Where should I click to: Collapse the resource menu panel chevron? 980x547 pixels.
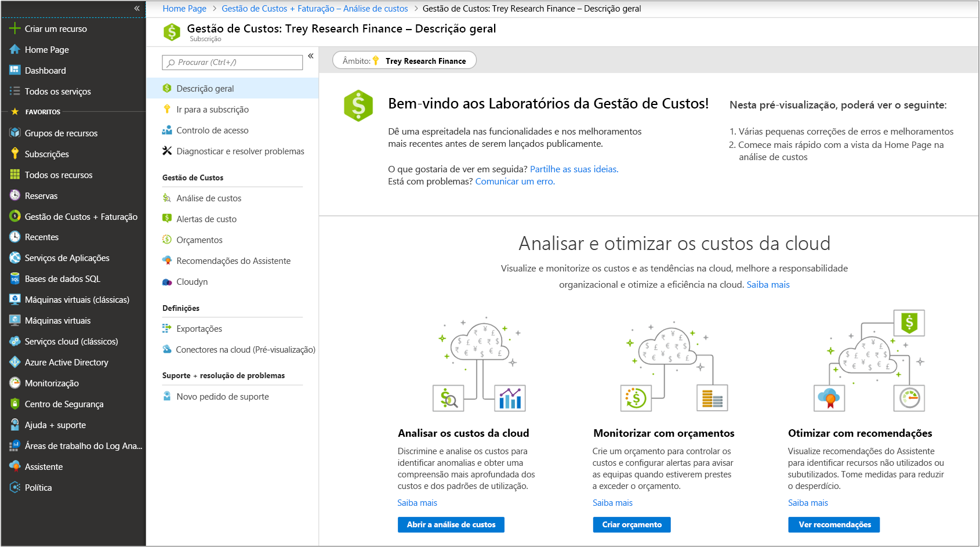coord(311,56)
